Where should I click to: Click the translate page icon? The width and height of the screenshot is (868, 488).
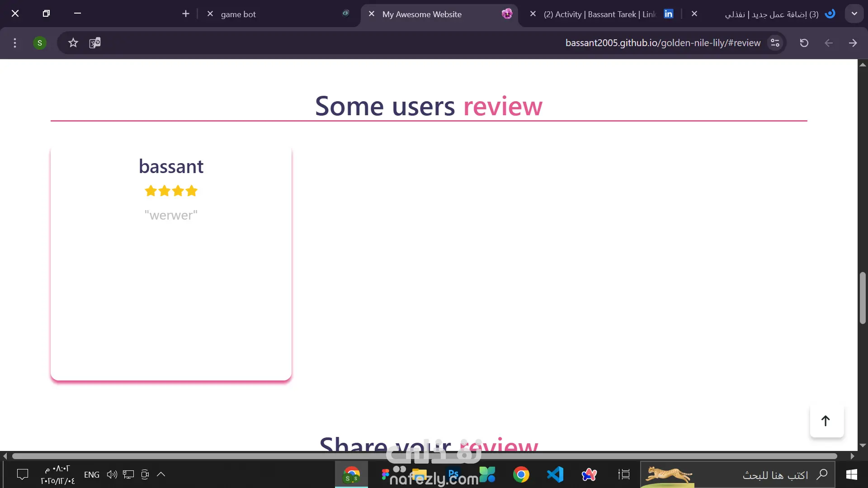(x=95, y=43)
